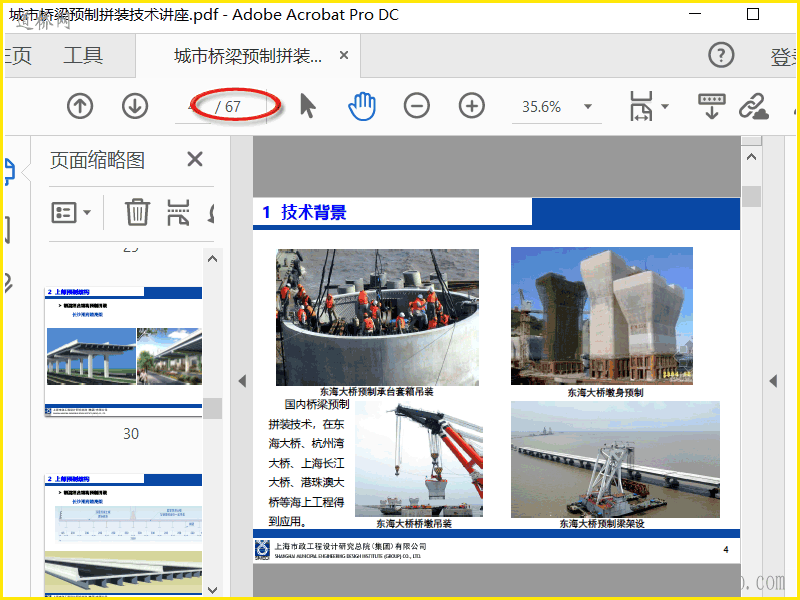Open the help question mark icon
This screenshot has height=600, width=800.
click(x=721, y=55)
